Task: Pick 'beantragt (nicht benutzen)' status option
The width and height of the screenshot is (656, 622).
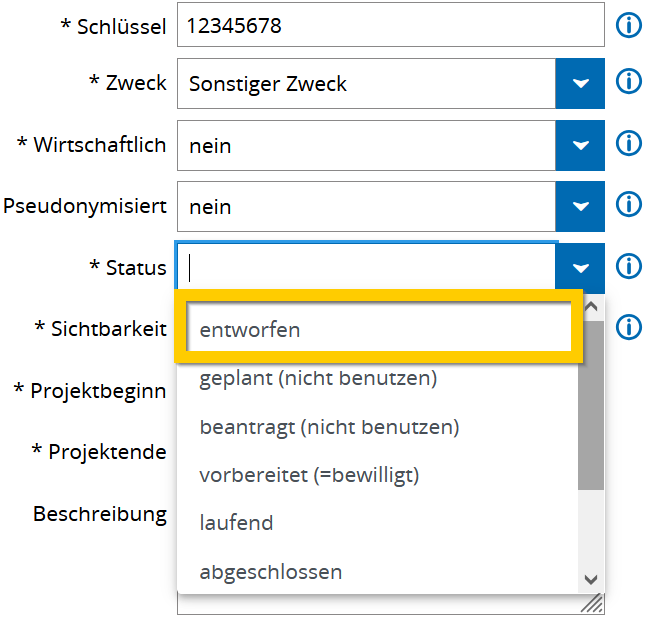Action: point(378,427)
